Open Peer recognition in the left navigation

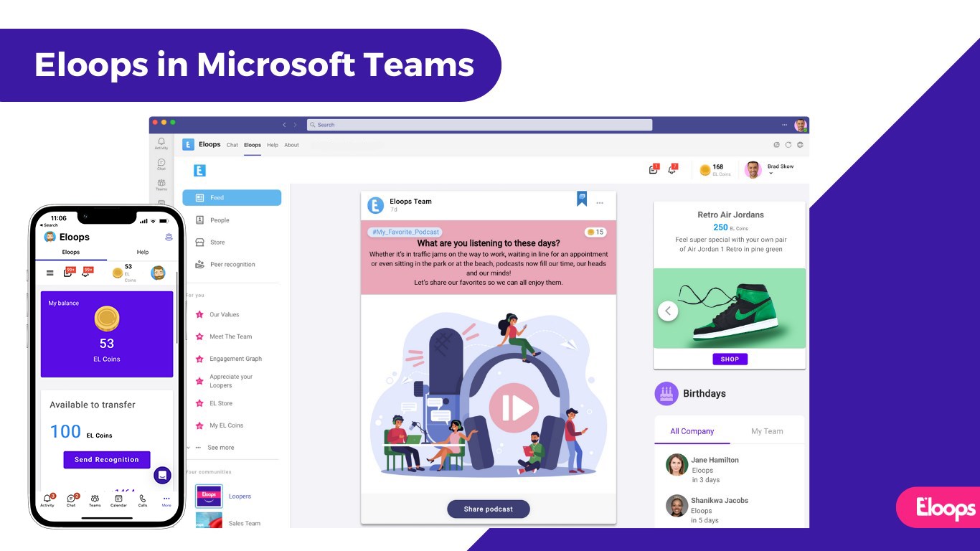pyautogui.click(x=232, y=265)
